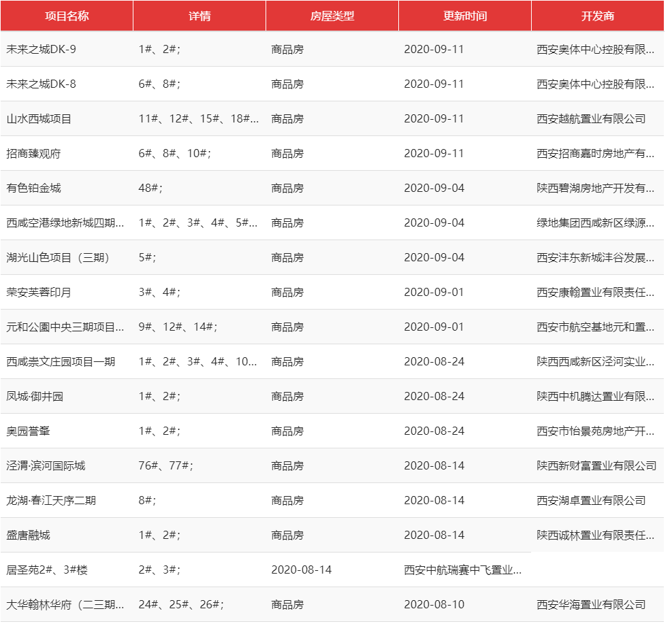Screen dimensions: 672x626
Task: Select details cell 48#;
Action: (150, 188)
